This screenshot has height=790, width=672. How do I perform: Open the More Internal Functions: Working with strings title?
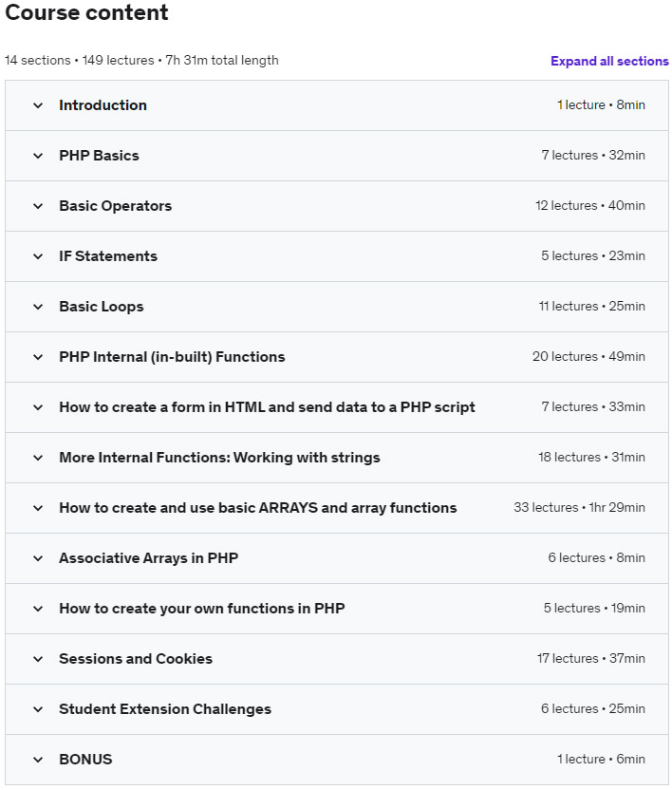pyautogui.click(x=219, y=458)
